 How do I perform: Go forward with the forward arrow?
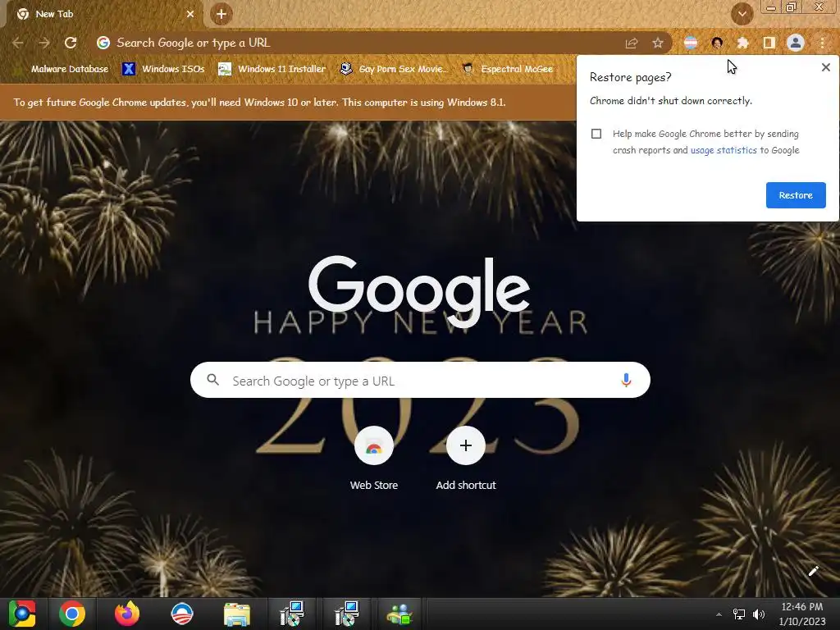44,43
